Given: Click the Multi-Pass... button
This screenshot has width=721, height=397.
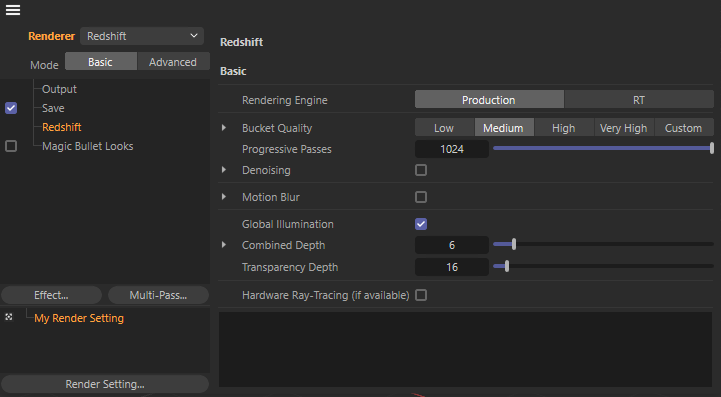Looking at the screenshot, I should pyautogui.click(x=158, y=295).
